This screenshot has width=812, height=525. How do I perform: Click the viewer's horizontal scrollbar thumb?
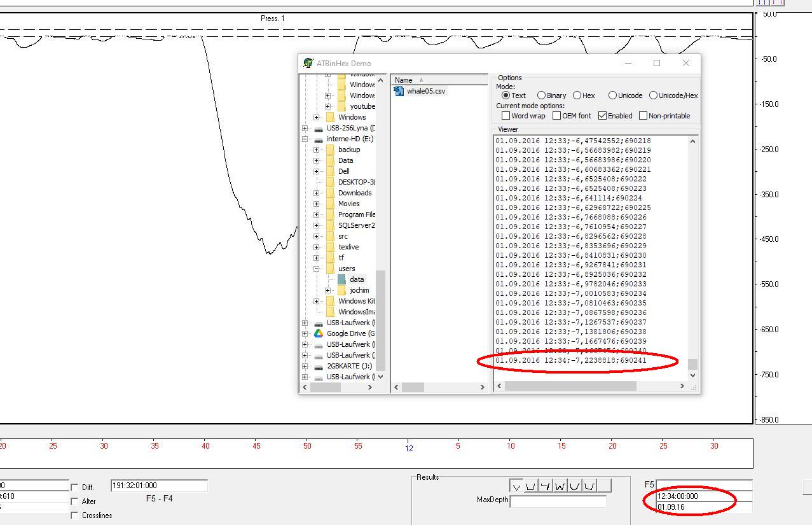click(x=570, y=386)
